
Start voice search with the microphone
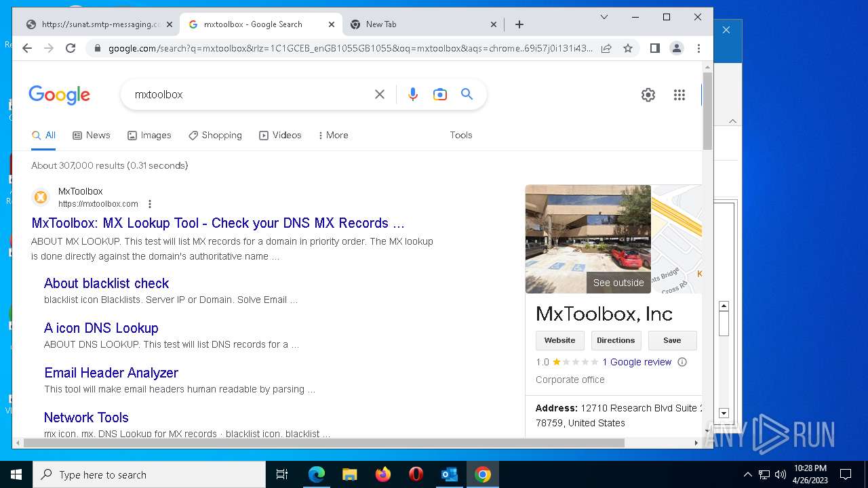(412, 94)
